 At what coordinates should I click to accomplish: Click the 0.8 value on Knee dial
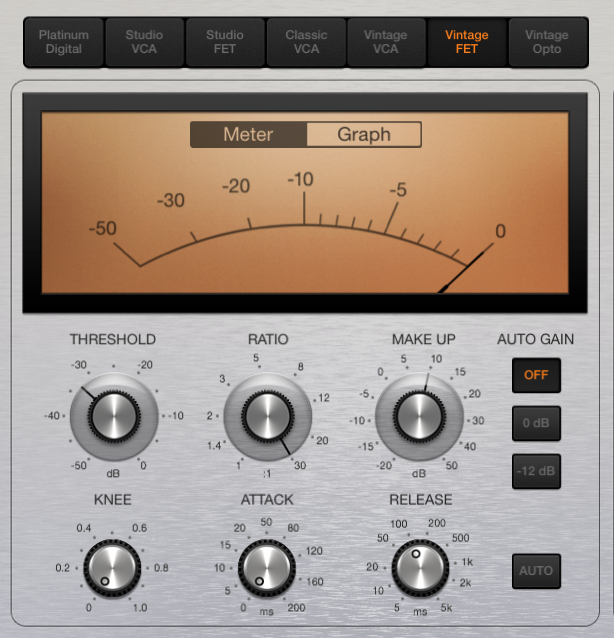click(161, 568)
